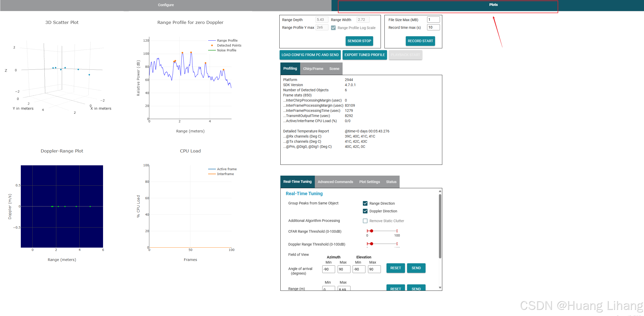
Task: Click CFAR Range Threshold slider handle
Action: (x=371, y=231)
